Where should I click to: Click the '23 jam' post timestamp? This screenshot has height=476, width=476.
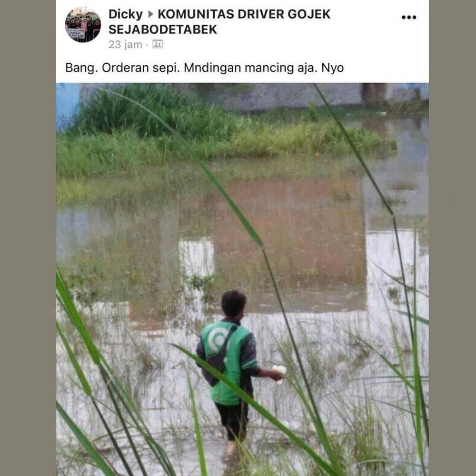[125, 45]
